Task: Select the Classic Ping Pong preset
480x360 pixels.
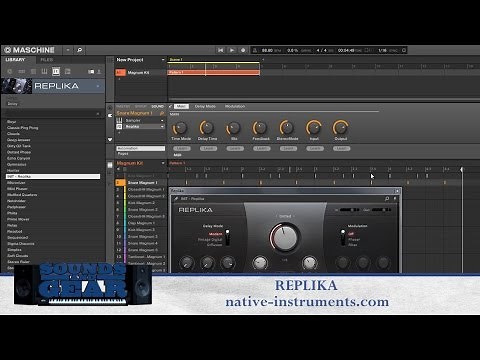Action: (x=22, y=128)
